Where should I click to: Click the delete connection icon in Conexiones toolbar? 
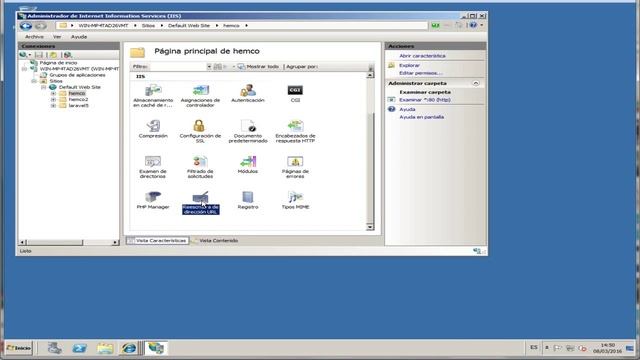(x=68, y=55)
